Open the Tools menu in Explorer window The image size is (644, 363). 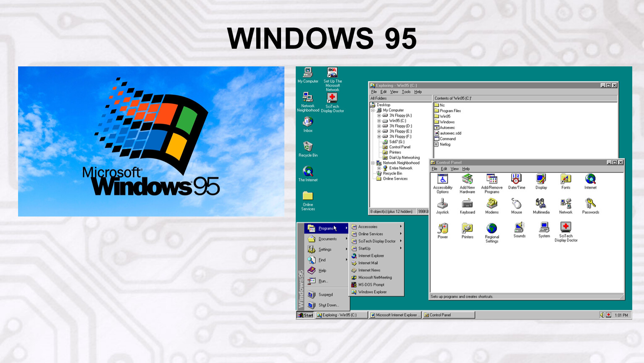click(406, 92)
